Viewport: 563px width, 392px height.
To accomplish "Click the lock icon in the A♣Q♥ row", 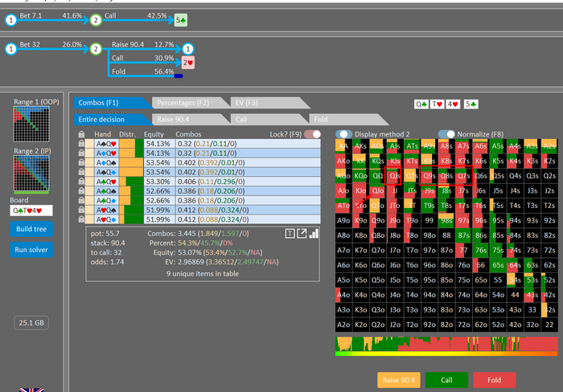I will click(81, 182).
